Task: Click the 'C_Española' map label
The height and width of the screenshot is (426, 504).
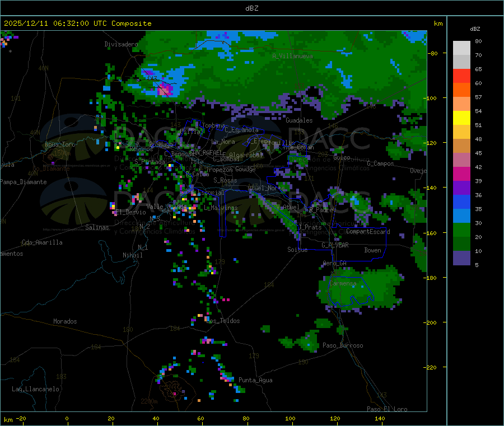Action: 241,130
